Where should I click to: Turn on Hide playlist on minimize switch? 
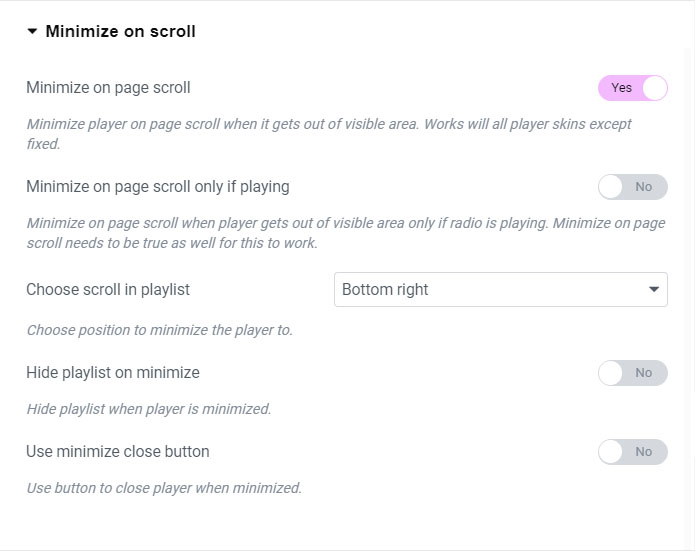point(632,373)
